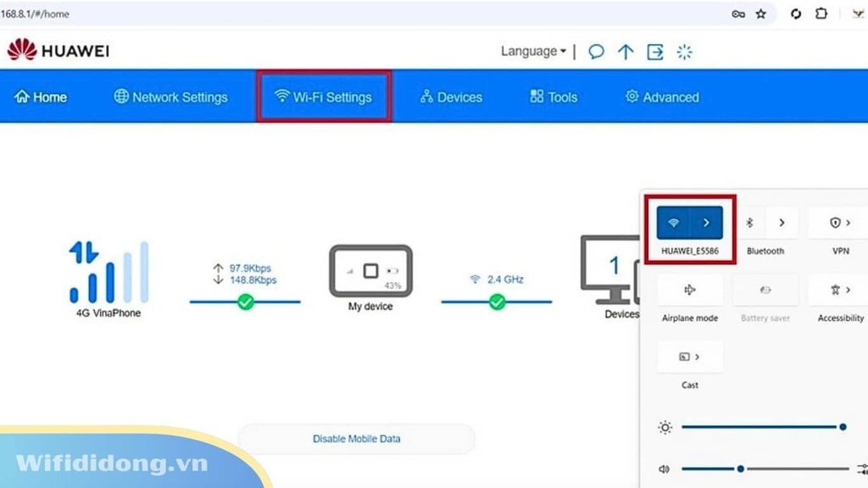Open the message/SMS icon in the header
Screen dimensions: 868x488
pos(596,52)
